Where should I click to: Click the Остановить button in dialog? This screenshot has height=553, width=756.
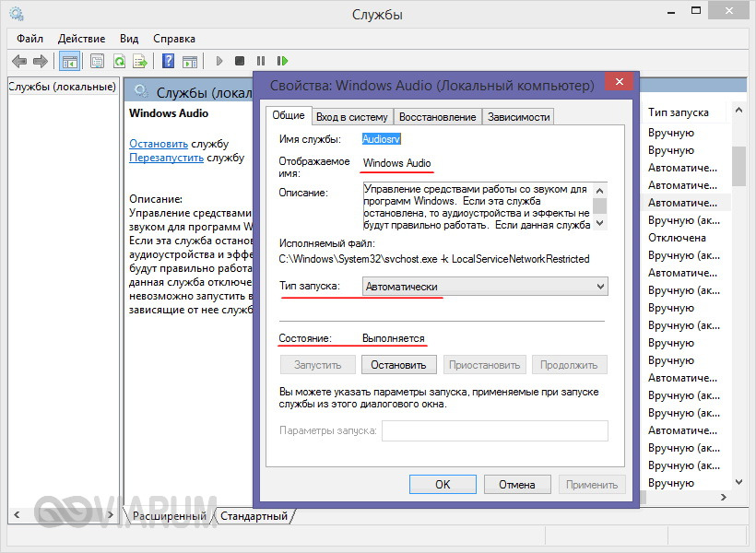pyautogui.click(x=398, y=365)
